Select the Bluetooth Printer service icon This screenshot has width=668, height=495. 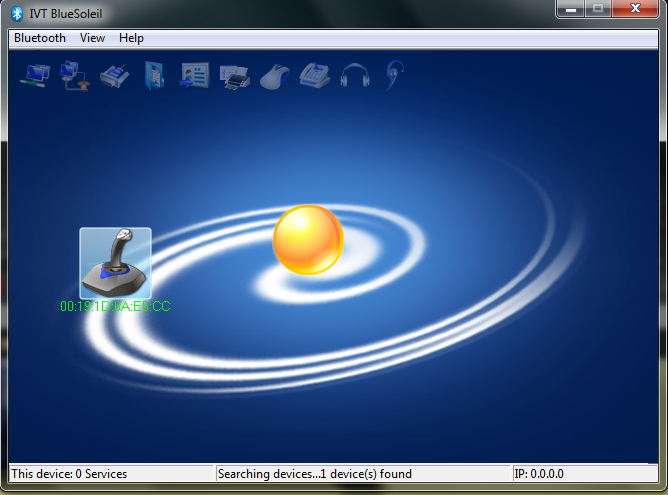click(x=234, y=77)
